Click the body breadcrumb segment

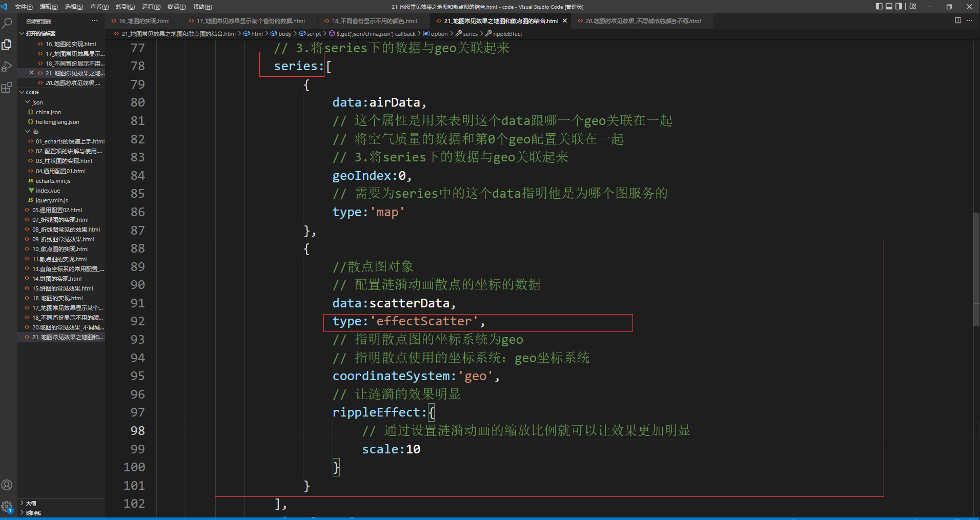(x=284, y=34)
